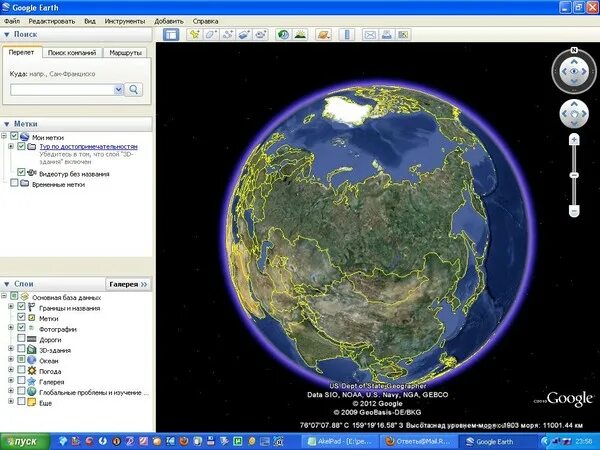Click the taskbar clock showing 23:58
Screen dimensions: 600x450
tap(584, 442)
